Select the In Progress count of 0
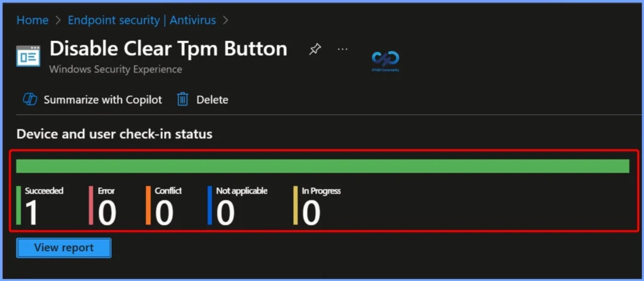Image resolution: width=644 pixels, height=281 pixels. click(x=311, y=213)
